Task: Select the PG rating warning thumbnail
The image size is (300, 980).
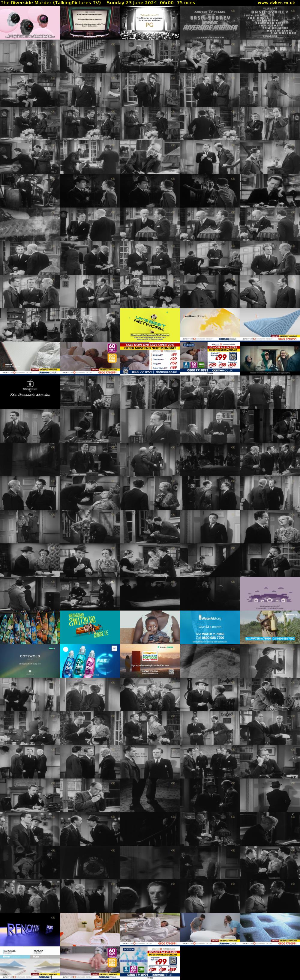Action: (150, 23)
